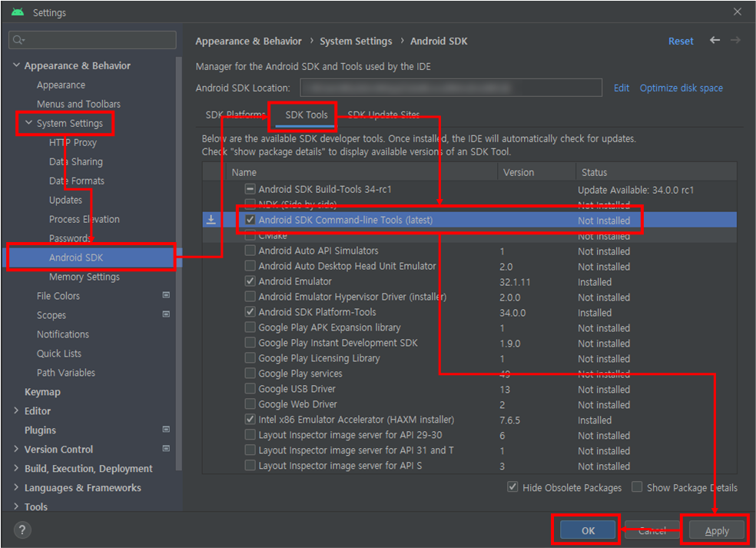The image size is (756, 548).
Task: Switch to the SDK Update Sites tab
Action: [383, 115]
